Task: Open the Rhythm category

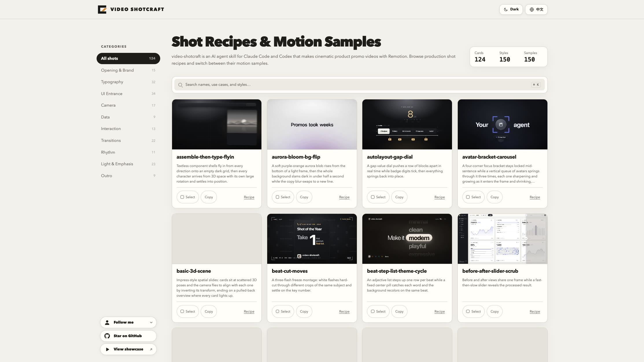Action: point(128,152)
